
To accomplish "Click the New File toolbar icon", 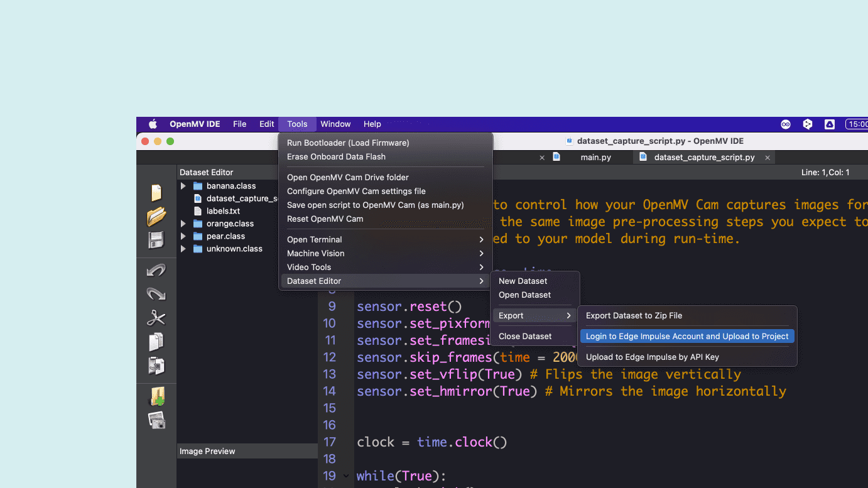I will click(x=156, y=193).
